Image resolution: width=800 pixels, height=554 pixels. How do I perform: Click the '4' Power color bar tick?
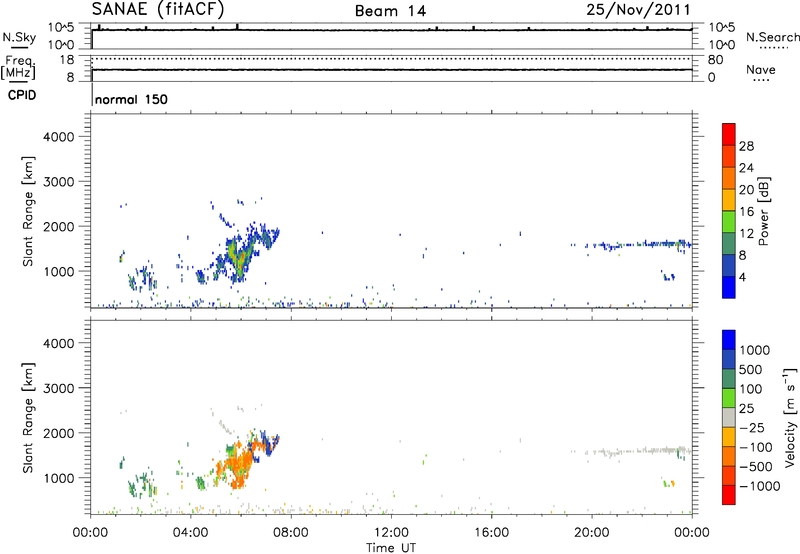pos(742,277)
